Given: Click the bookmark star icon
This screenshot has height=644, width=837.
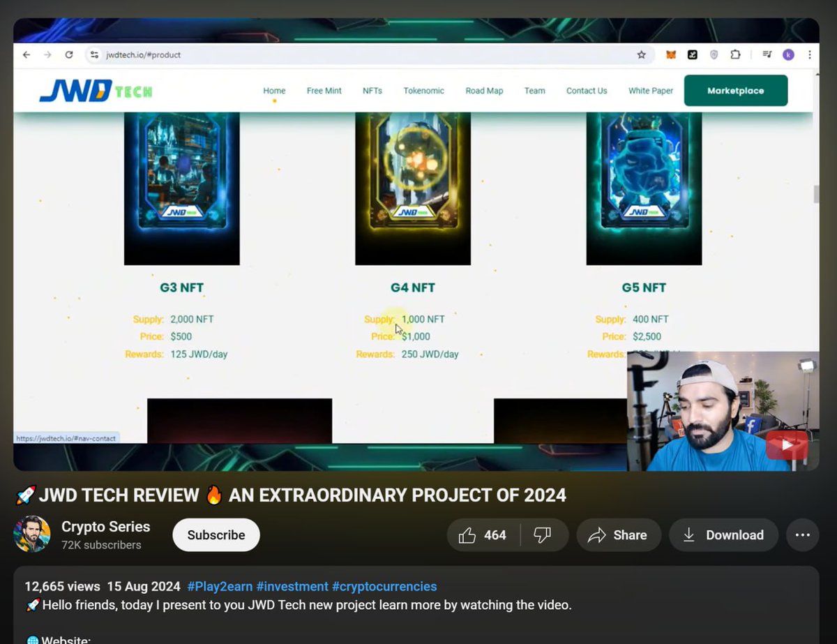Looking at the screenshot, I should (x=642, y=54).
